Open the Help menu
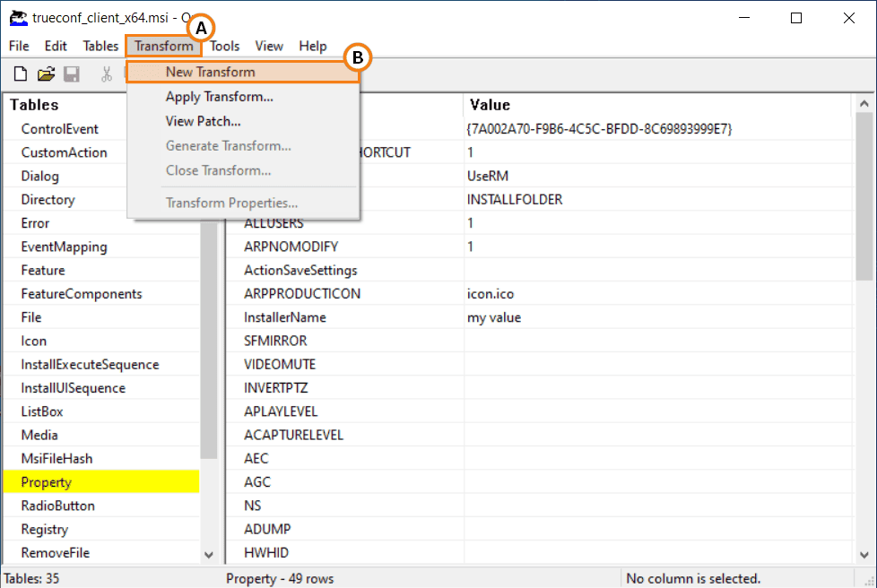 point(313,46)
